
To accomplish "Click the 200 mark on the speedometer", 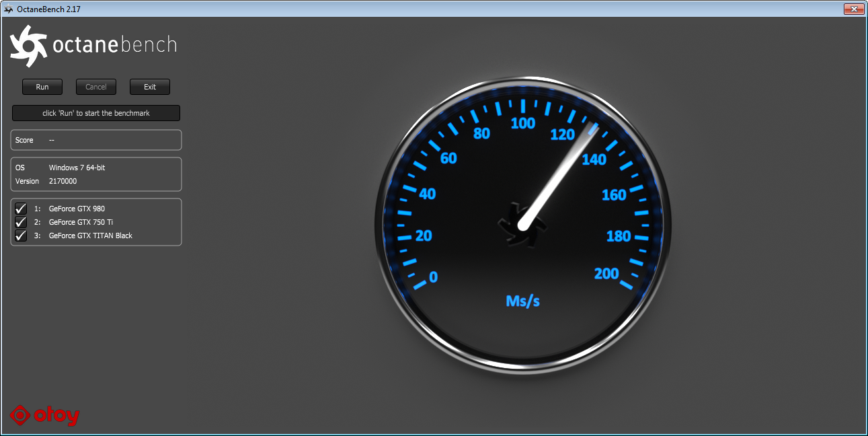I will point(606,273).
